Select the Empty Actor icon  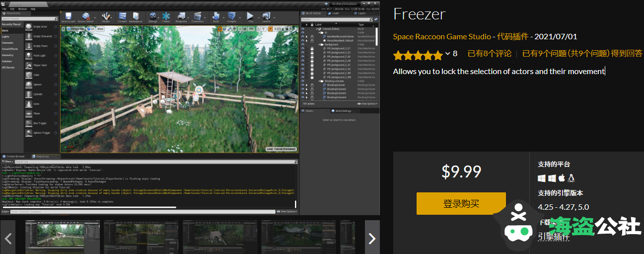pyautogui.click(x=28, y=27)
